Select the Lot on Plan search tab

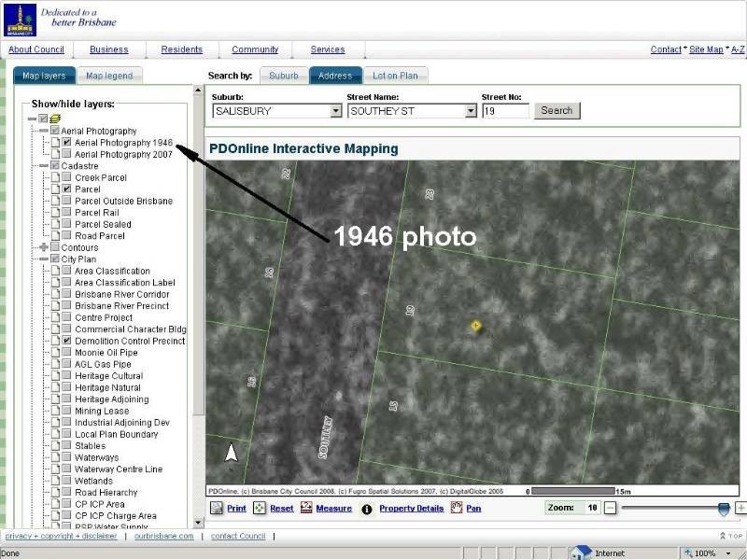point(395,76)
